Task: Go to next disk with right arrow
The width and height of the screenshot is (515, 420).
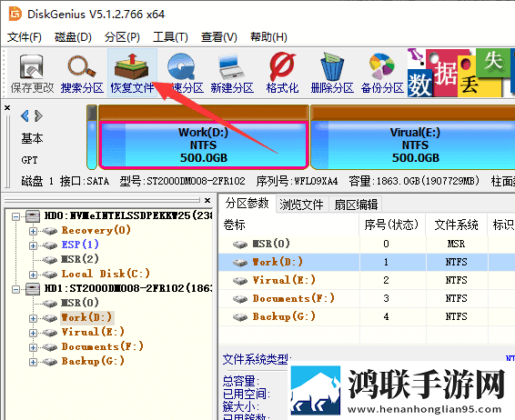Action: [x=38, y=115]
